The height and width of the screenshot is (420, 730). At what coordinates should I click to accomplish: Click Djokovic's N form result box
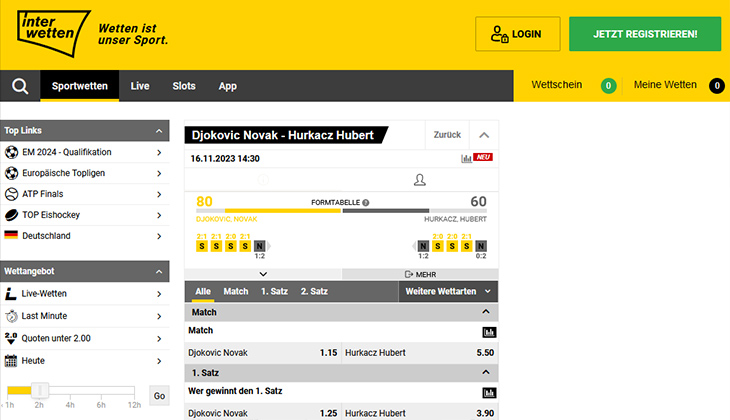coord(260,246)
